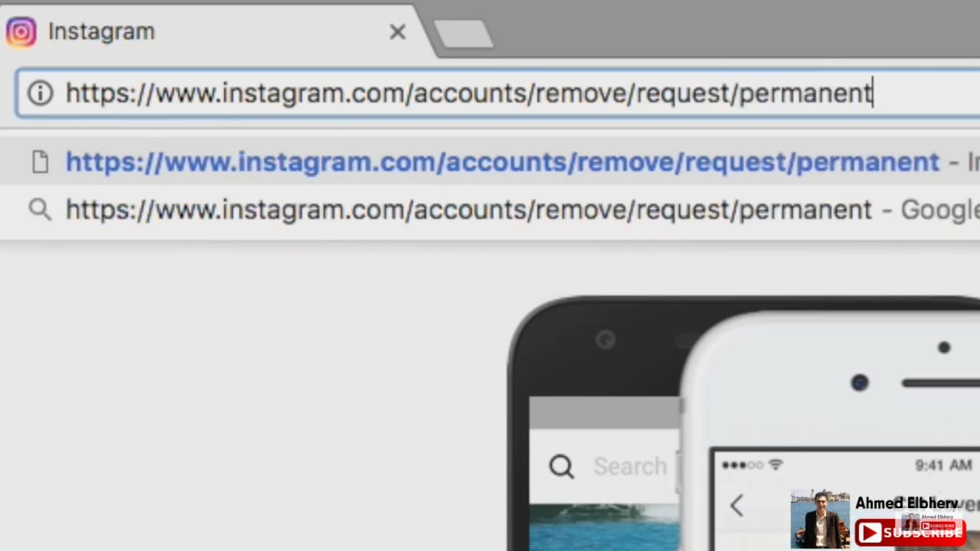Click the Search magnifier icon on the phone mockup
The image size is (980, 551).
point(561,466)
